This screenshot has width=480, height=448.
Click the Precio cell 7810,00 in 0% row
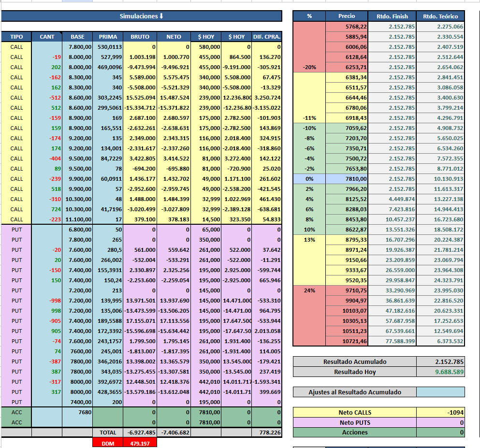click(x=347, y=179)
